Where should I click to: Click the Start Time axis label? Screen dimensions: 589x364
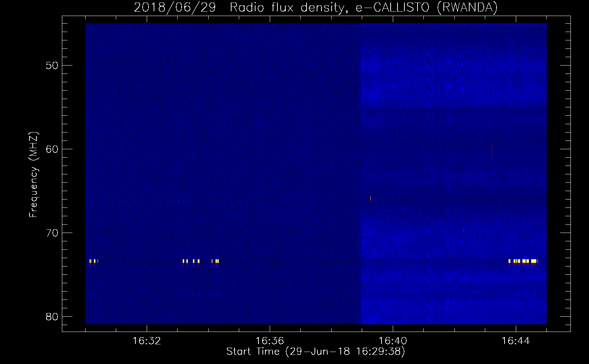point(316,352)
